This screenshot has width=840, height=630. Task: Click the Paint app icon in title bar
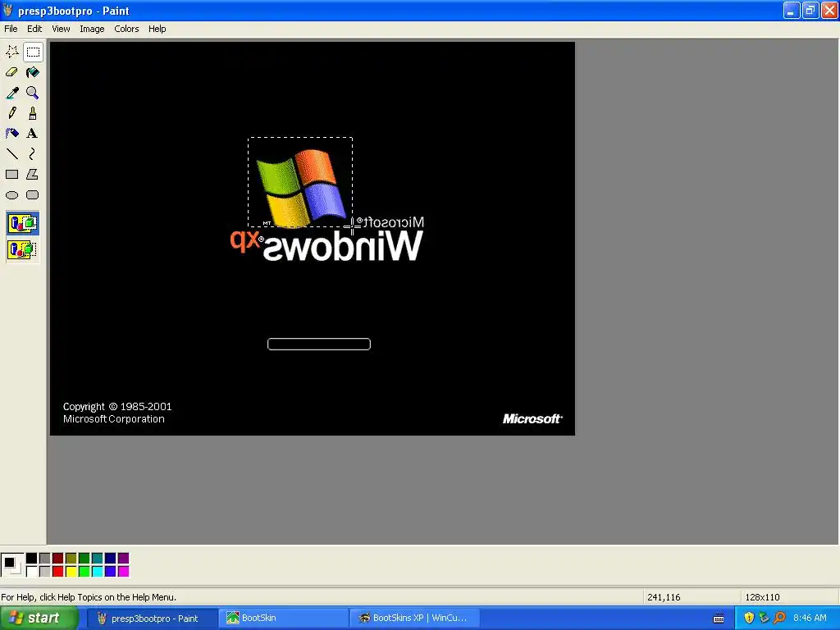(x=7, y=10)
